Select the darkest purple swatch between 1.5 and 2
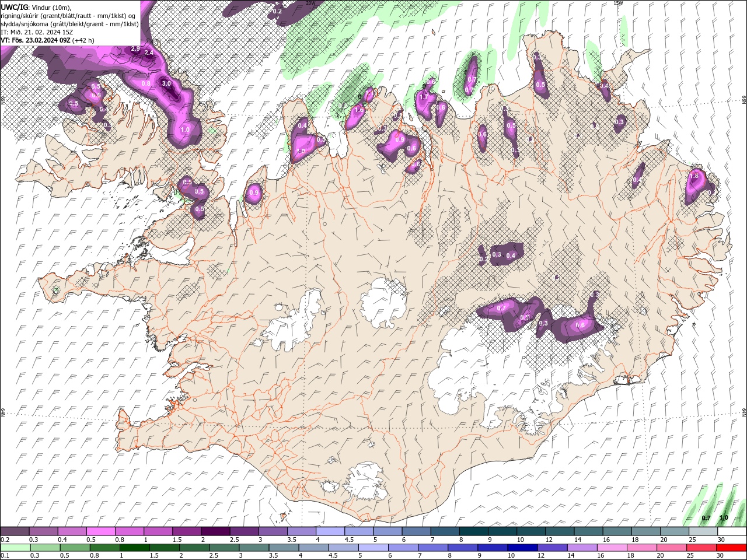The height and width of the screenshot is (560, 747). coord(215,531)
